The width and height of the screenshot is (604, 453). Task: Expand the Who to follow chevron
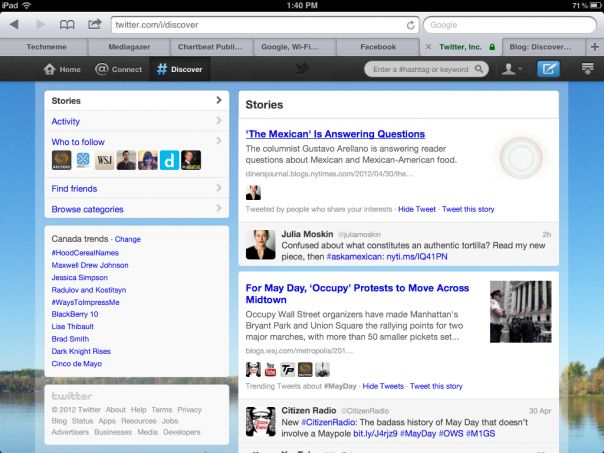coord(219,141)
